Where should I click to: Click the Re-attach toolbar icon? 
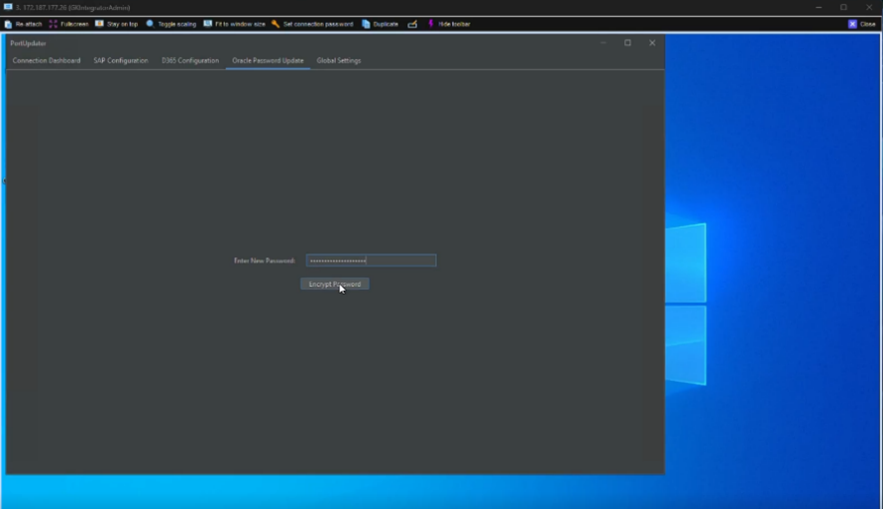point(8,24)
